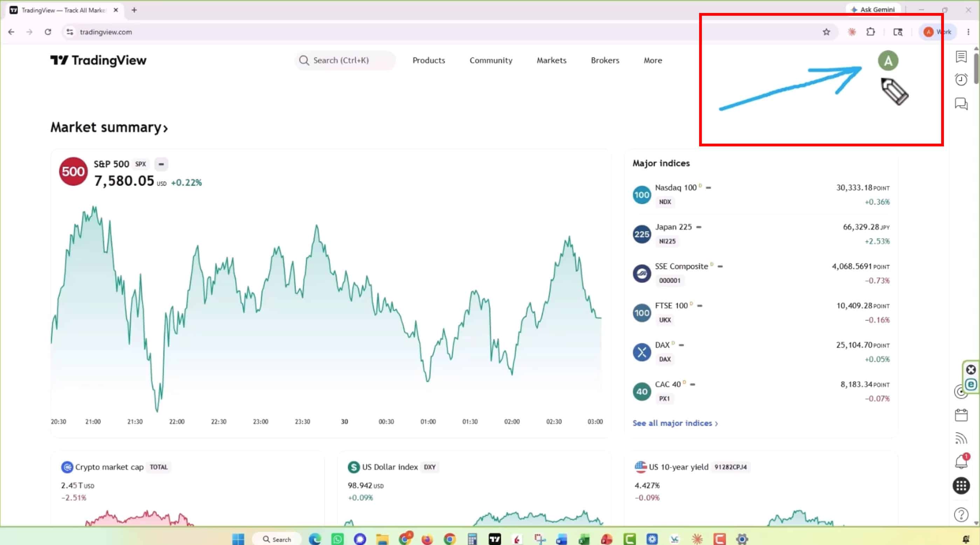Close the floating extension widget with the X

971,370
